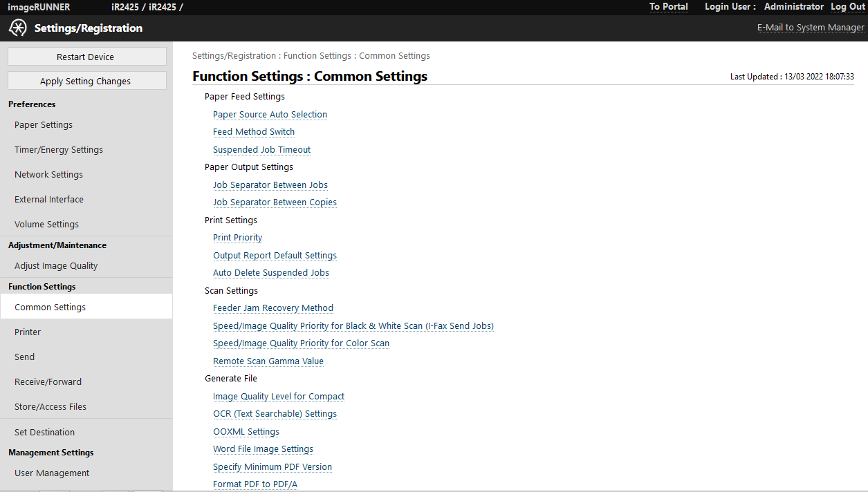The image size is (868, 492).
Task: Click the To Portal link
Action: (x=668, y=7)
